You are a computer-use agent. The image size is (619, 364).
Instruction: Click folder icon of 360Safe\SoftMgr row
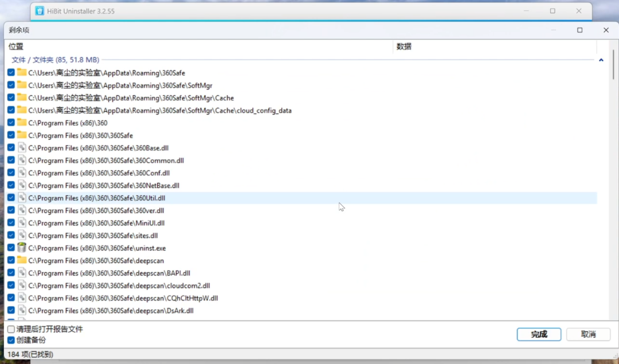point(22,85)
